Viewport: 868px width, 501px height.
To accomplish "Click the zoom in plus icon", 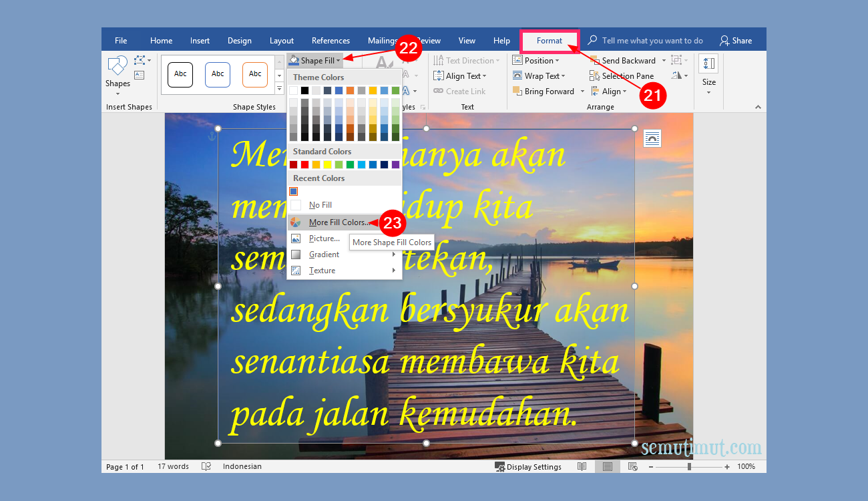I will (728, 466).
